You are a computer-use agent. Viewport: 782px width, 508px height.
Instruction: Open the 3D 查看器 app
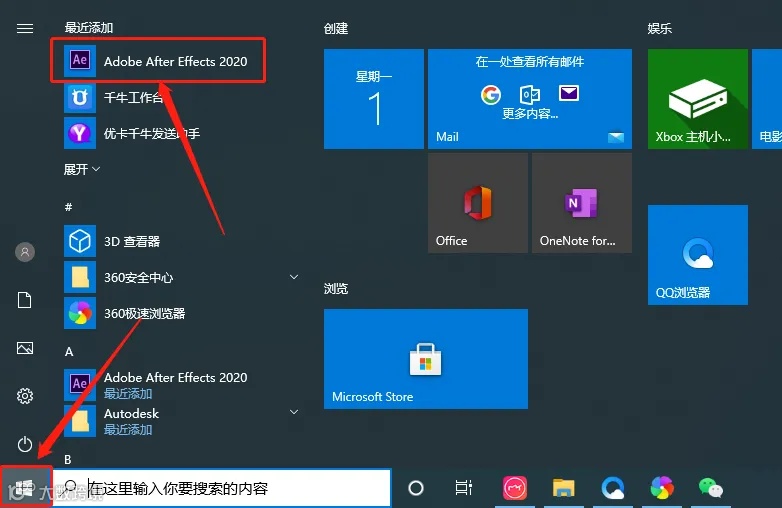tap(113, 241)
